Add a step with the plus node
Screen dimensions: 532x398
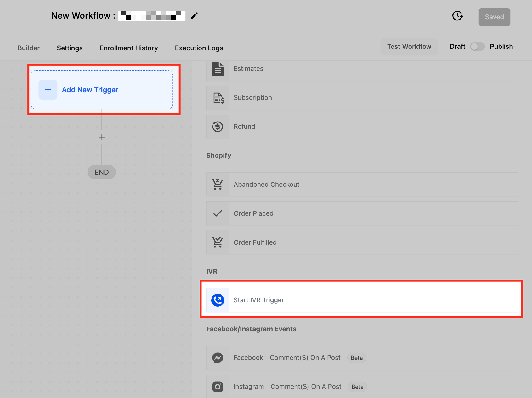(x=102, y=137)
